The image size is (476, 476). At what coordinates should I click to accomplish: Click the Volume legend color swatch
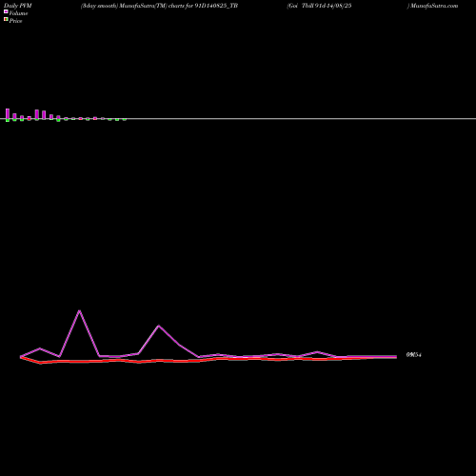[x=6, y=11]
